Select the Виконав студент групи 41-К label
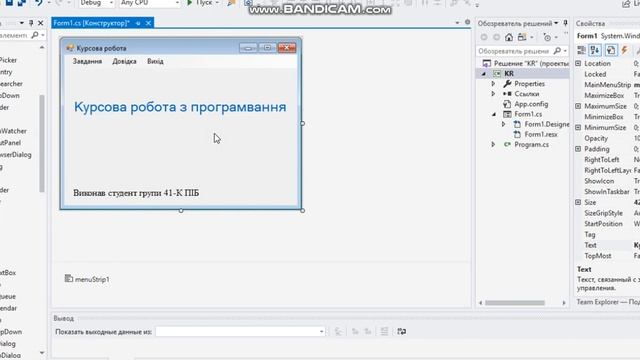Image resolution: width=640 pixels, height=360 pixels. click(136, 193)
